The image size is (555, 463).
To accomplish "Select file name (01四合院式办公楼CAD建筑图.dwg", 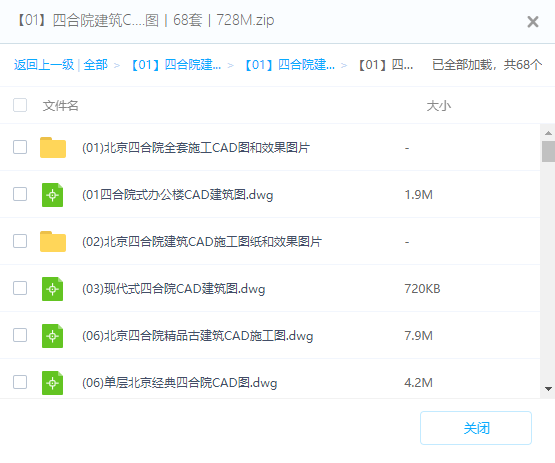I will 178,195.
